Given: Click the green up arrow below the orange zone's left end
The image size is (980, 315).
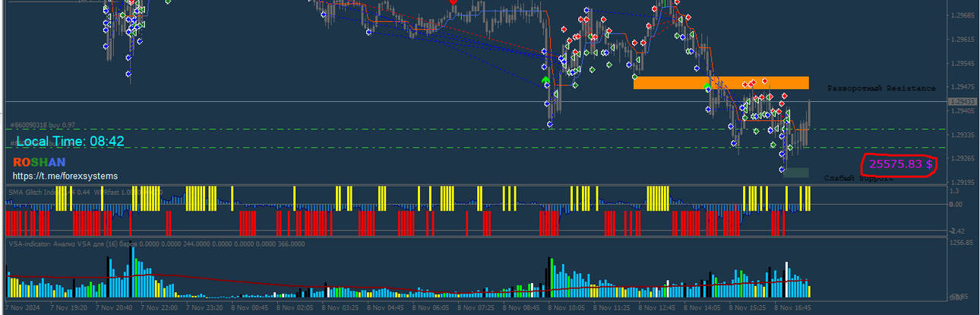Looking at the screenshot, I should pos(545,79).
